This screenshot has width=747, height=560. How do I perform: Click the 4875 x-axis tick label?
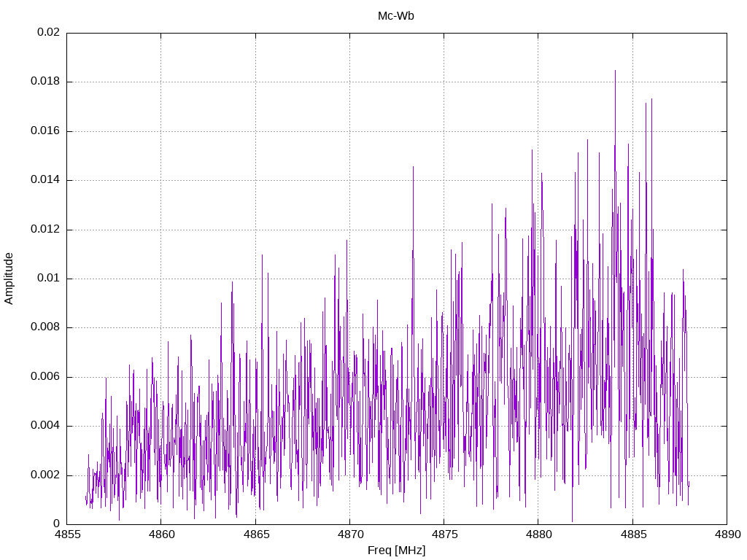point(444,534)
